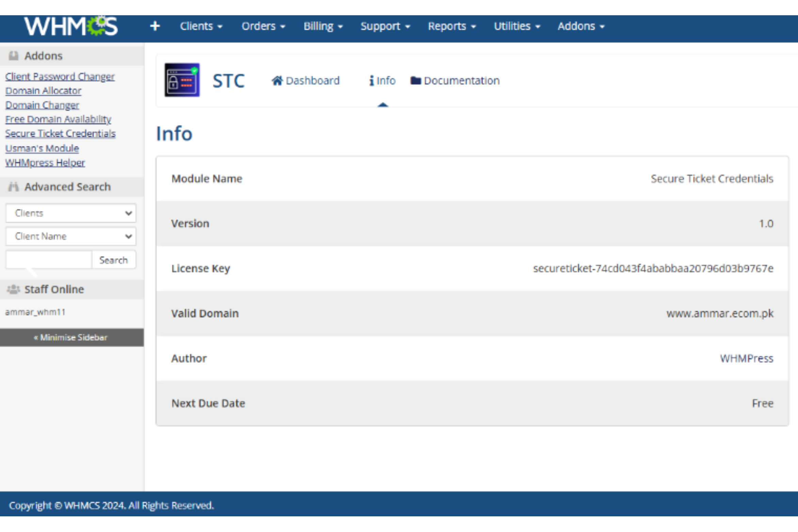Click the STC module lock icon
This screenshot has width=798, height=532.
182,80
